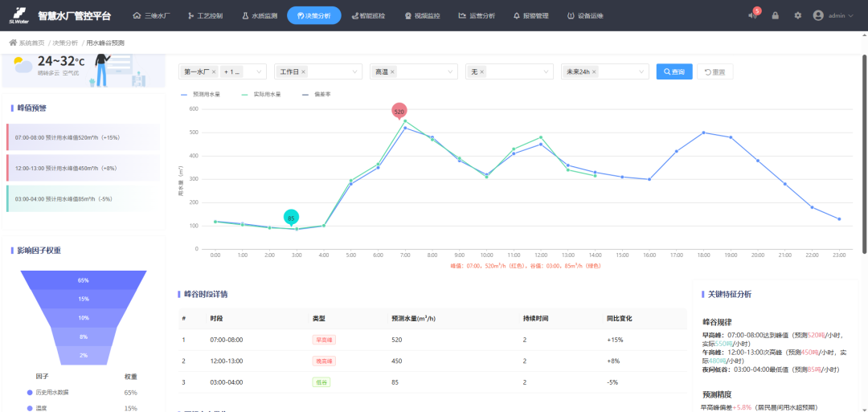
Task: Open settings gear icon
Action: [798, 15]
